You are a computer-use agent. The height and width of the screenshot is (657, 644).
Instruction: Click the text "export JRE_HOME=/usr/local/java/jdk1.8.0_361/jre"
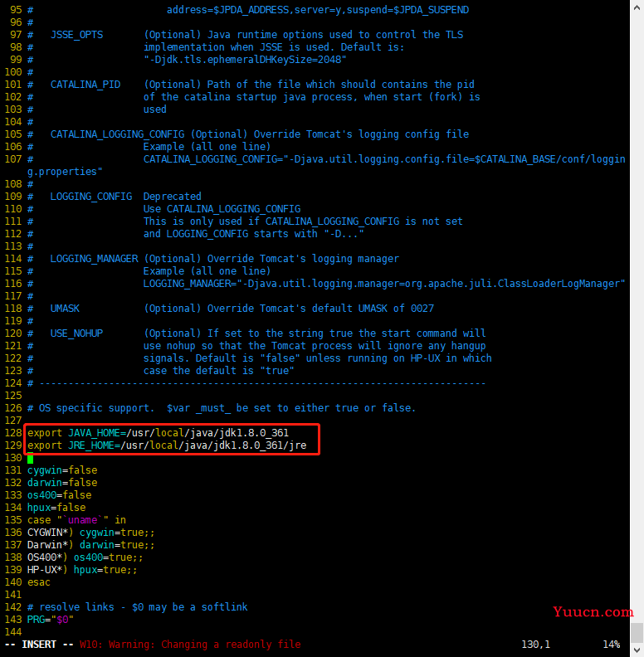click(167, 445)
